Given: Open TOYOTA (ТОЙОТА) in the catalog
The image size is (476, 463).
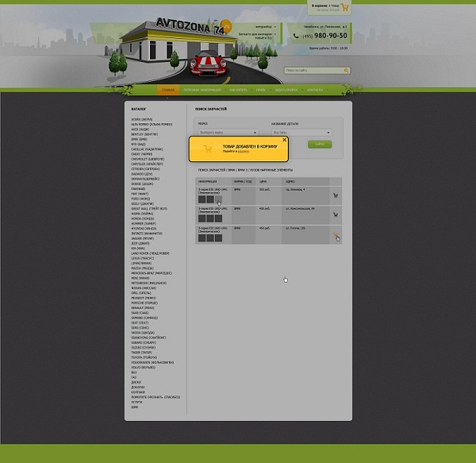Looking at the screenshot, I should point(145,358).
